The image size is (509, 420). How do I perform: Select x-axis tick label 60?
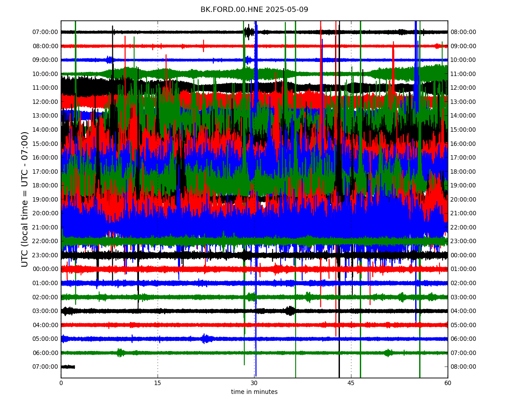447,383
